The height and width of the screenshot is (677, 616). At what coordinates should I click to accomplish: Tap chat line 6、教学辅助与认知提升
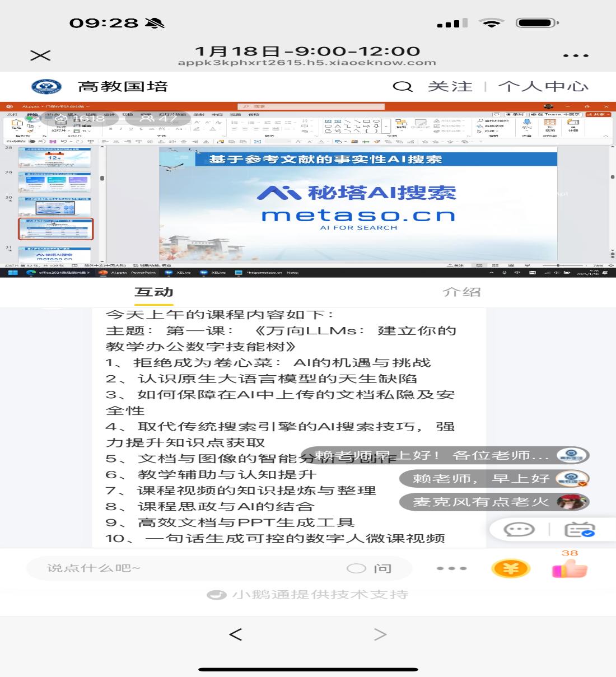point(211,474)
